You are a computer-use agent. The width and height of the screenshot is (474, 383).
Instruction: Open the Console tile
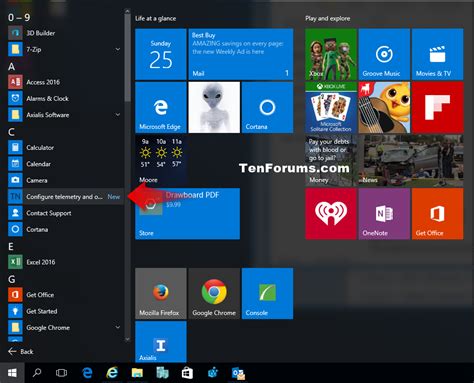(x=267, y=293)
